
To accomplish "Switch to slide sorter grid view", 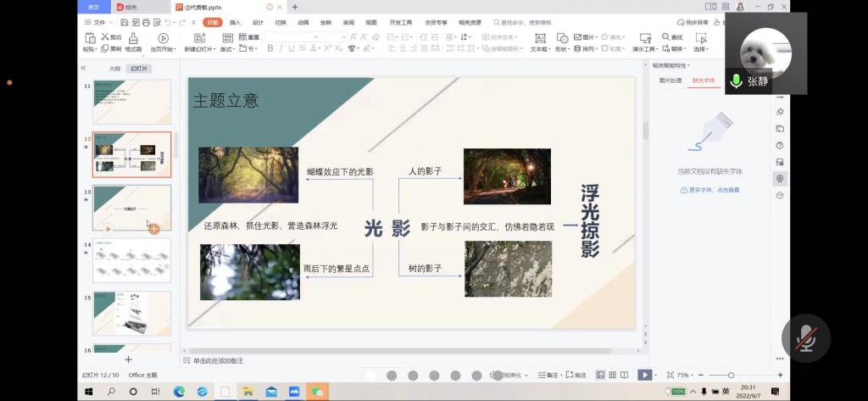I will pyautogui.click(x=612, y=375).
